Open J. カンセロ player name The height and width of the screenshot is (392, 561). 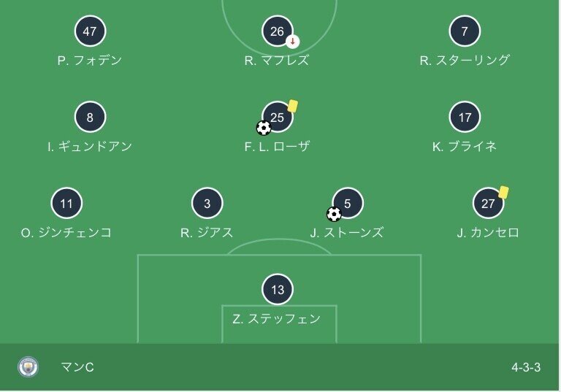488,233
